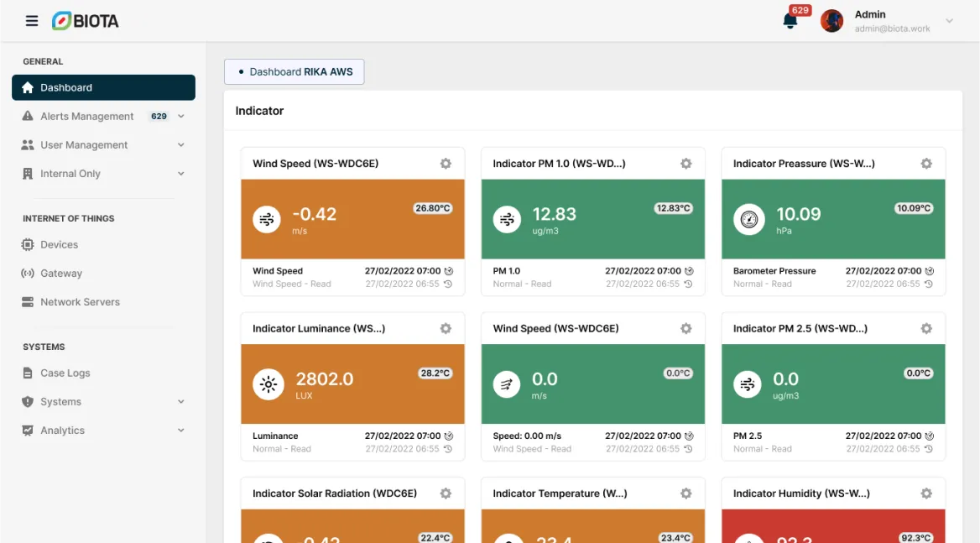Open the Admin account dropdown
Image resolution: width=980 pixels, height=543 pixels.
pyautogui.click(x=949, y=21)
